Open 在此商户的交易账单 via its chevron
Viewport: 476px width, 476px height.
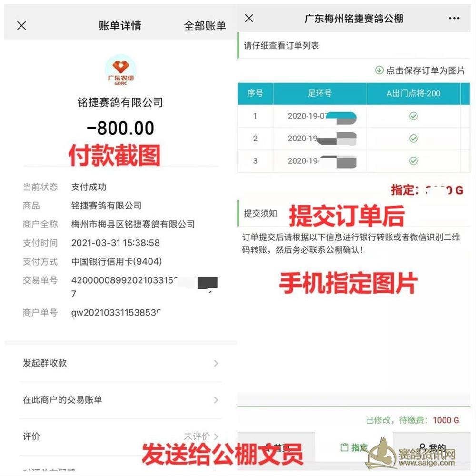[216, 400]
